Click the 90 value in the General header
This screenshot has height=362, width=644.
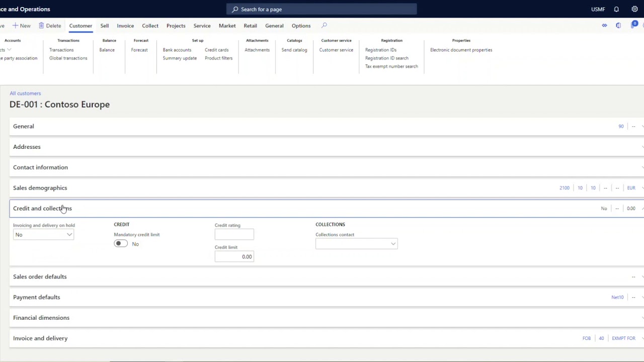click(x=621, y=126)
